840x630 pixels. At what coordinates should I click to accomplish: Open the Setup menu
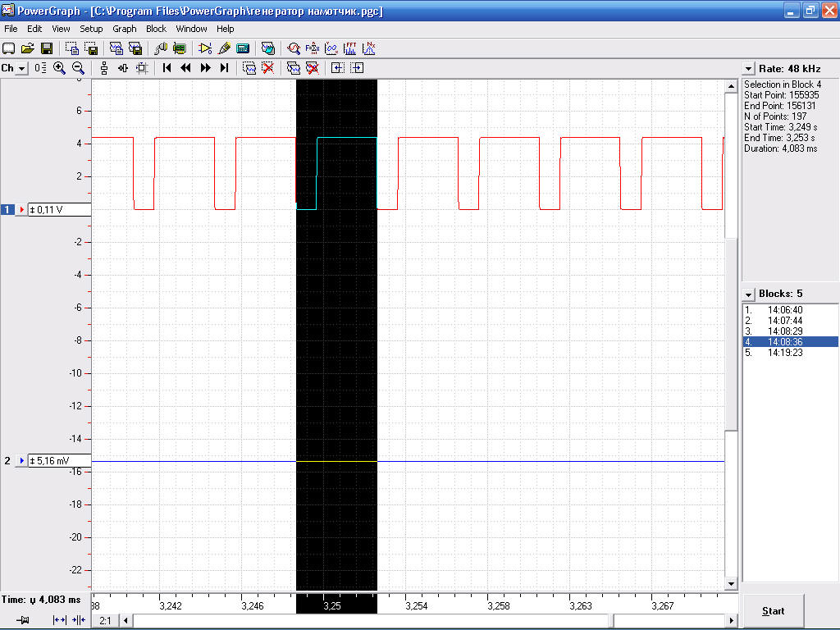click(x=91, y=29)
